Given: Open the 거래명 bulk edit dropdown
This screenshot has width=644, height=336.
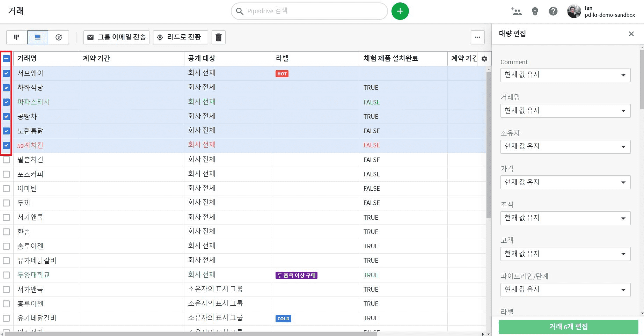Looking at the screenshot, I should pos(565,111).
